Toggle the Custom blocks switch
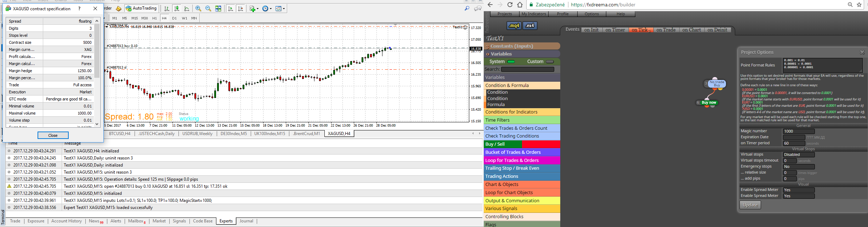The image size is (868, 227). click(x=550, y=62)
